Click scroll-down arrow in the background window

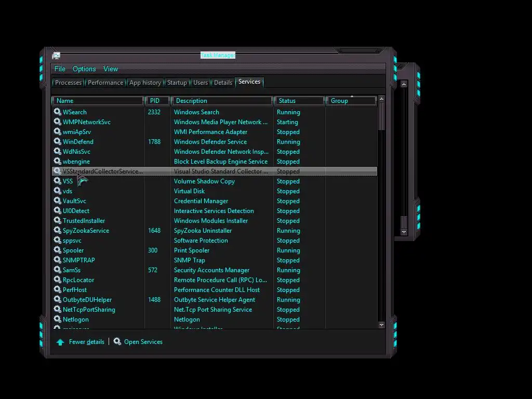click(x=404, y=232)
